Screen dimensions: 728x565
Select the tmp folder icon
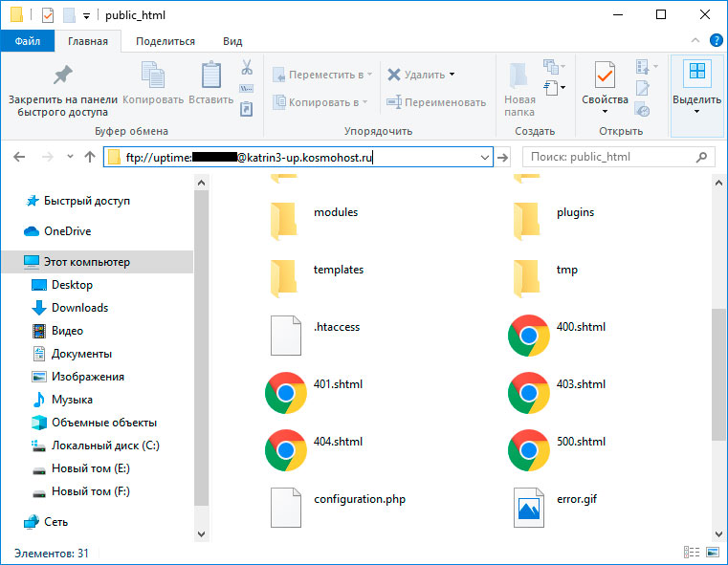(526, 278)
